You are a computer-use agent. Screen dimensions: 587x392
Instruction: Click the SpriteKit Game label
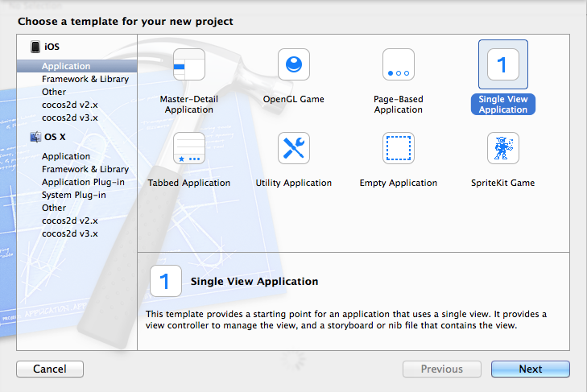(x=503, y=183)
